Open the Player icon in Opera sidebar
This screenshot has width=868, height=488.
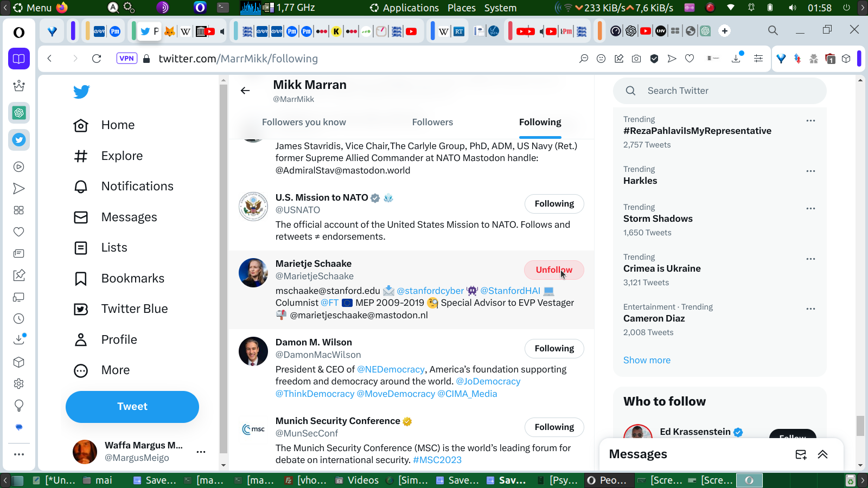(x=19, y=167)
